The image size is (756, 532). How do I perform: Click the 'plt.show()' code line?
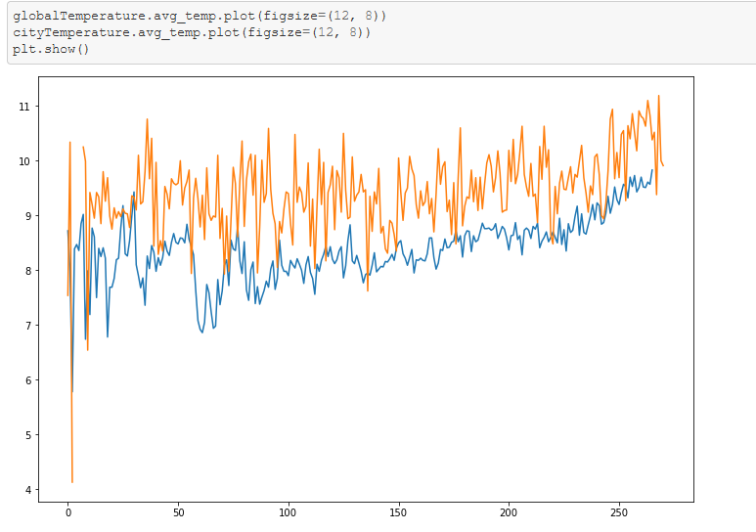click(x=51, y=49)
